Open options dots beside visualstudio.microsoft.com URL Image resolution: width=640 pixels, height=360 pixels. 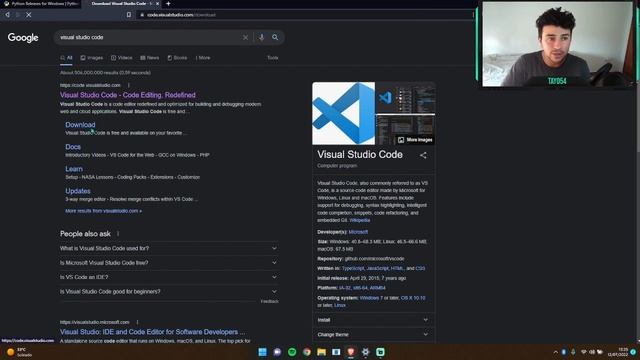click(138, 322)
